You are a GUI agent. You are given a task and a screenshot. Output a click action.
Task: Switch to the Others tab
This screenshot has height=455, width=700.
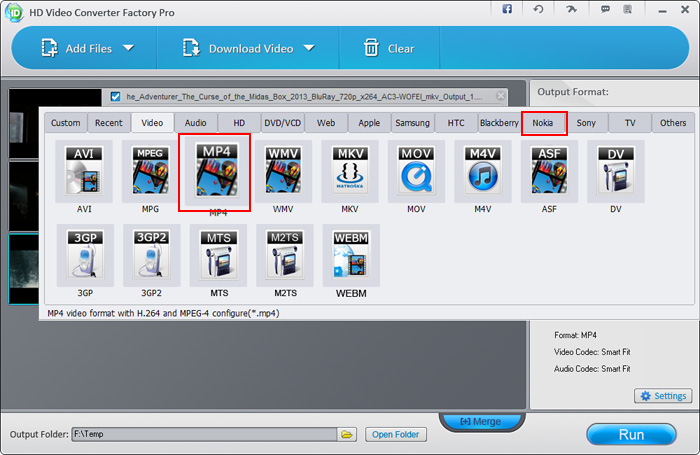pyautogui.click(x=673, y=123)
